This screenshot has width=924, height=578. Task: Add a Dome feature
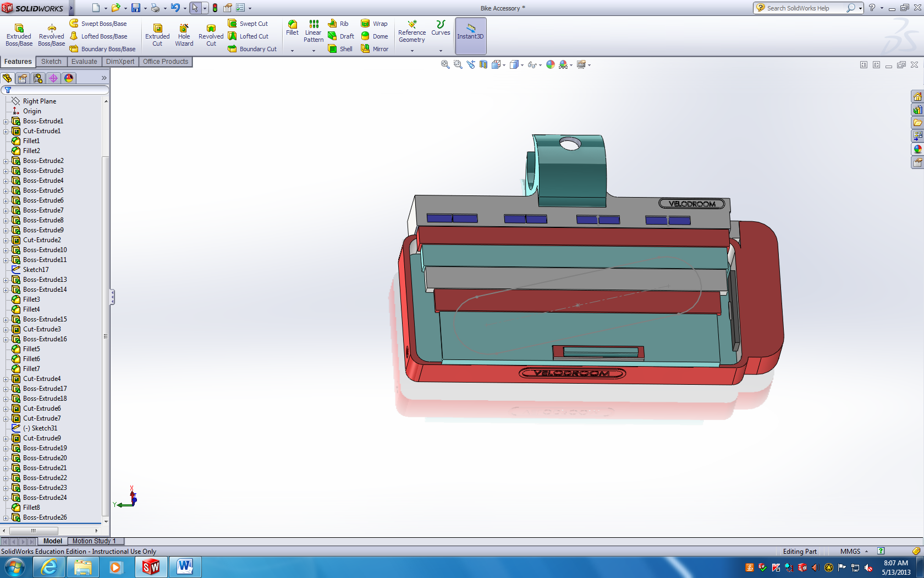click(374, 36)
